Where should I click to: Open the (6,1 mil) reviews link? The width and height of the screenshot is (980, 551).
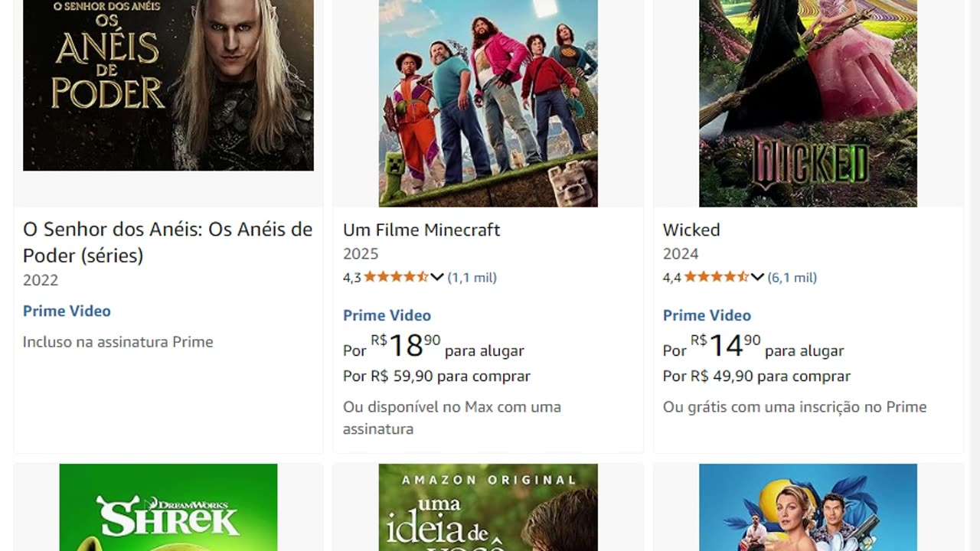tap(792, 277)
